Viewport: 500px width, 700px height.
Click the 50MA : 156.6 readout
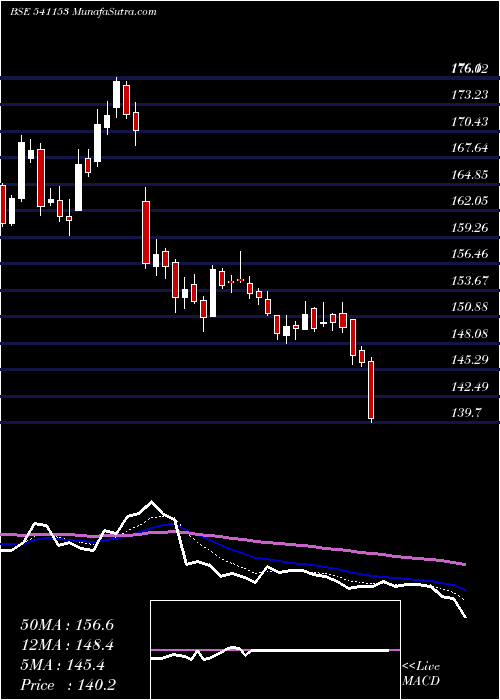click(x=67, y=625)
